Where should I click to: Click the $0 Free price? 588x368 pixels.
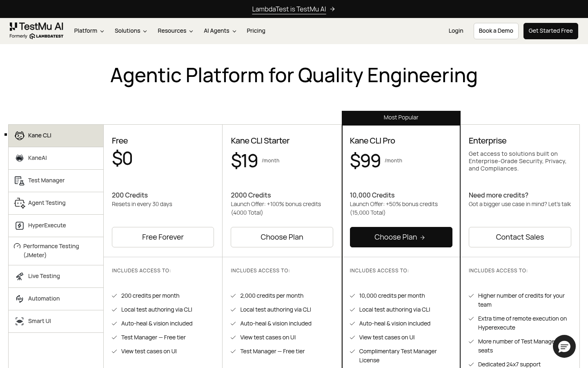(122, 158)
